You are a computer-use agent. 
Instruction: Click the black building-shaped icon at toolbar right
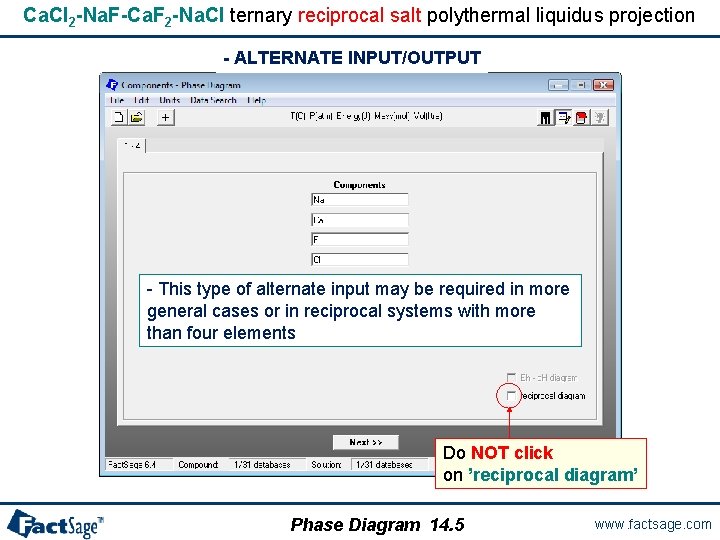point(545,118)
